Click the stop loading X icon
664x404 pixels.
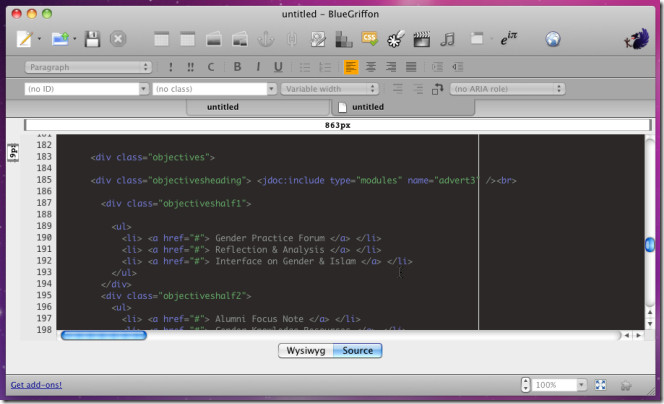click(x=118, y=39)
